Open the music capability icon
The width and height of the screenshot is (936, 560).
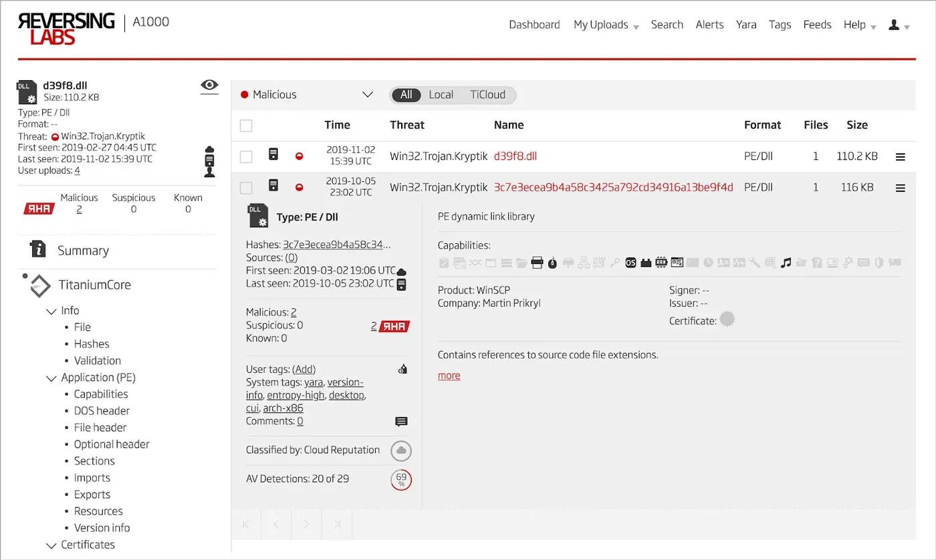786,263
